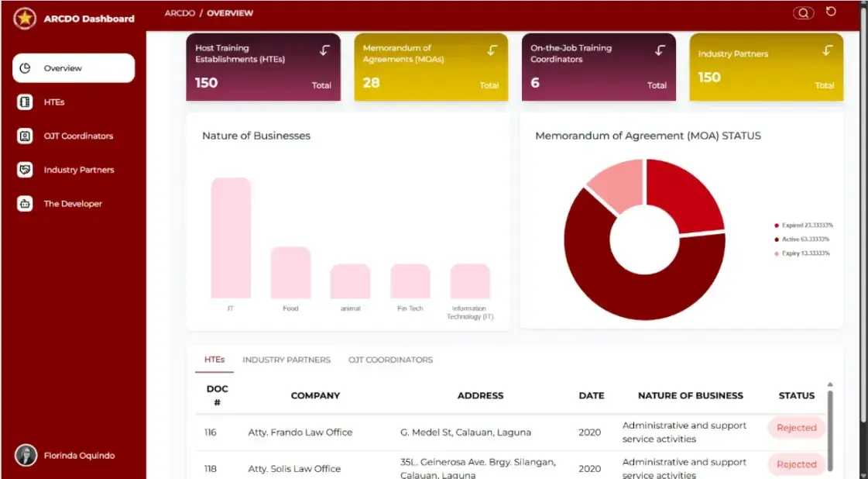Click the OVERVIEW breadcrumb item
Viewport: 868px width, 479px height.
coord(230,13)
